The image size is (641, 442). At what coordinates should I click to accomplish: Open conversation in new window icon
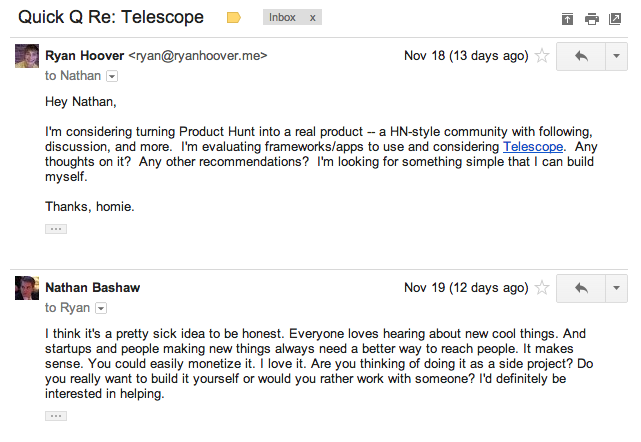pos(615,19)
